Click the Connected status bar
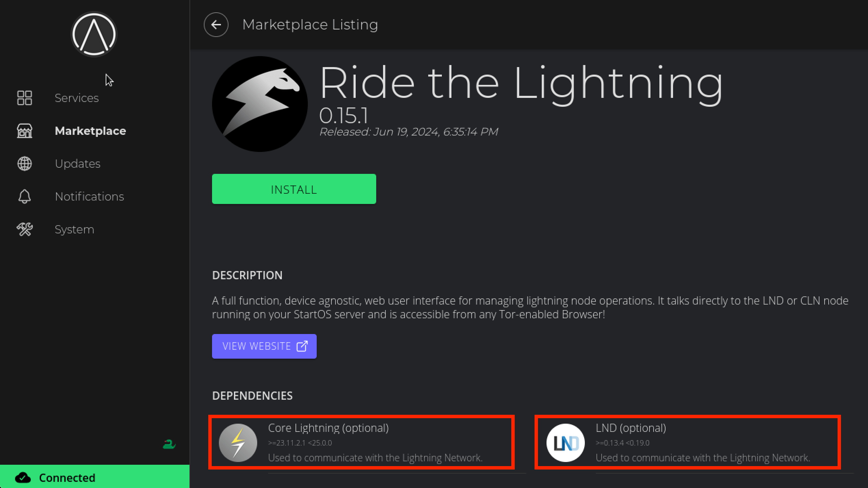Image resolution: width=868 pixels, height=488 pixels. click(94, 477)
